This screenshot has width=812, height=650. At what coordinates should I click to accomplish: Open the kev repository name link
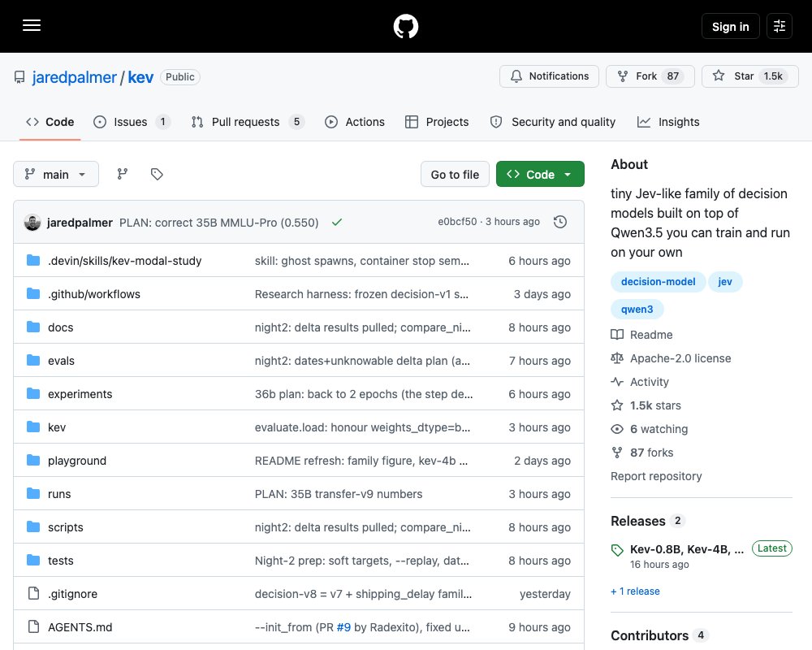click(x=140, y=77)
